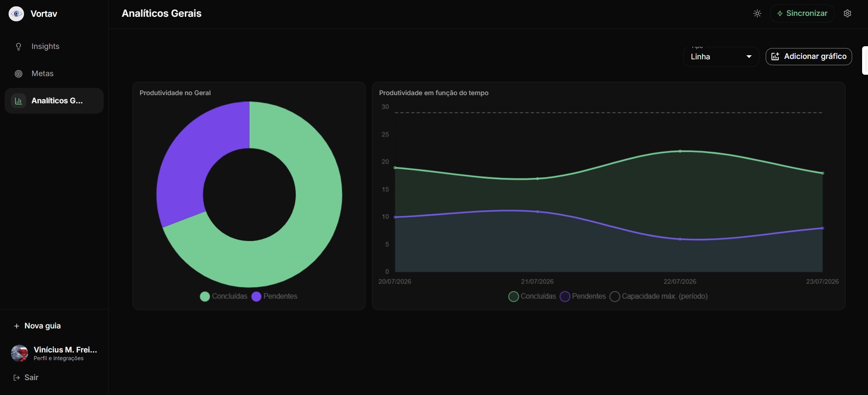The image size is (868, 395).
Task: Toggle Pendentes in donut chart legend
Action: [274, 296]
